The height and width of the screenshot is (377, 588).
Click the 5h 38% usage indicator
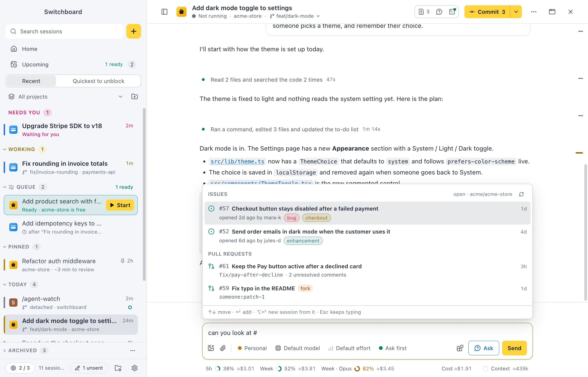tap(230, 369)
